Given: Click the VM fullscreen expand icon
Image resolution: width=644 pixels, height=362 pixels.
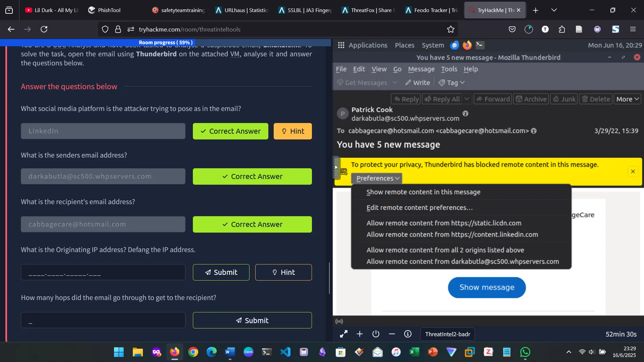Looking at the screenshot, I should pos(343,334).
